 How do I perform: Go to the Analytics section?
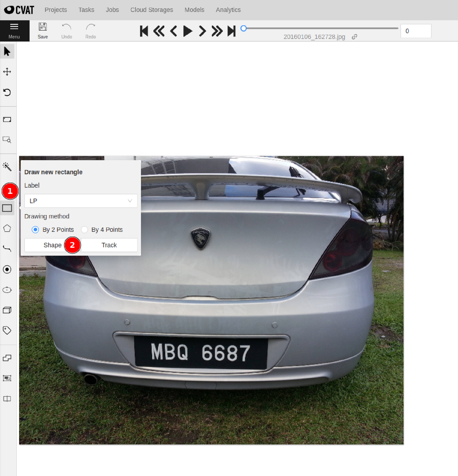click(x=228, y=10)
